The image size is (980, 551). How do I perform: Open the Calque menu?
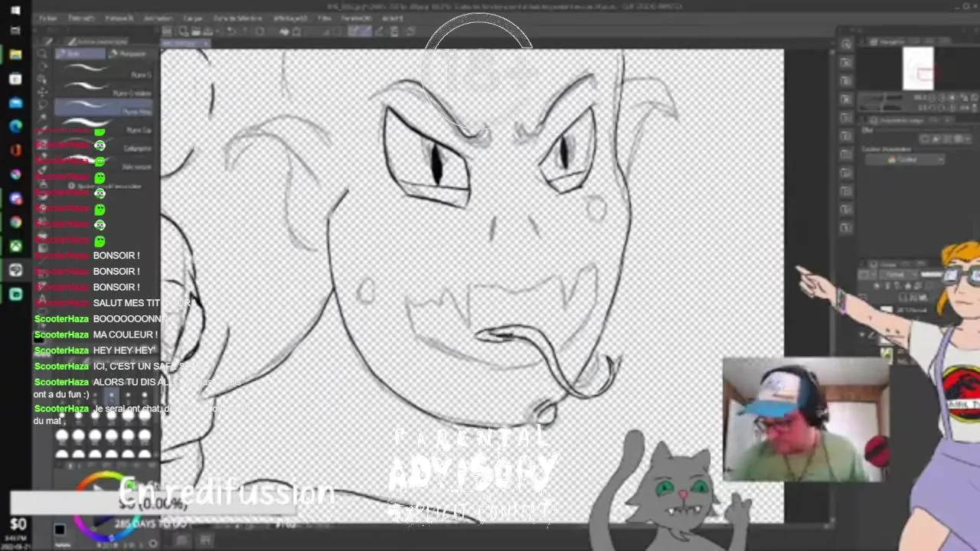(x=193, y=18)
